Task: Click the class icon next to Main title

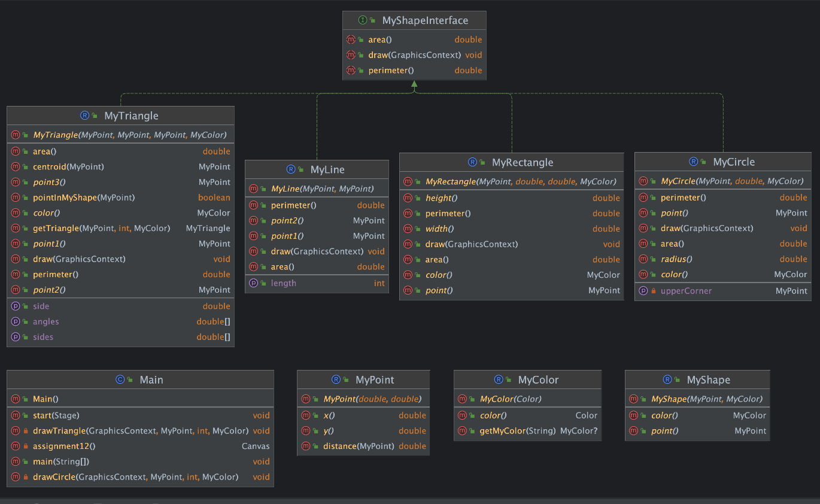Action: click(x=120, y=379)
